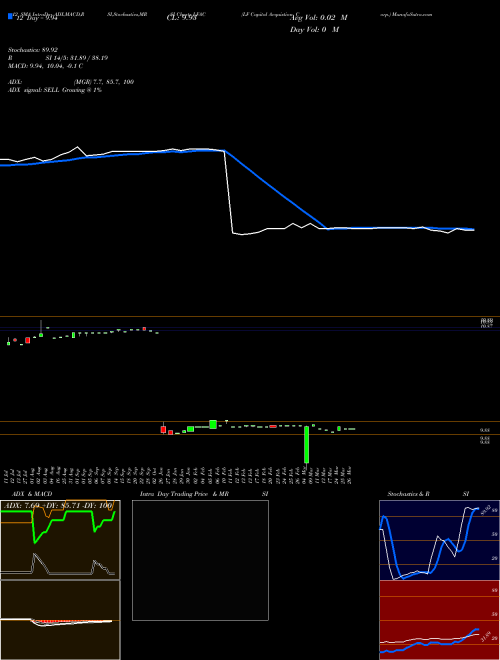The height and width of the screenshot is (660, 500).
Task: Click the 'Avg Vol: 0.02 M' text
Action: 319,18
